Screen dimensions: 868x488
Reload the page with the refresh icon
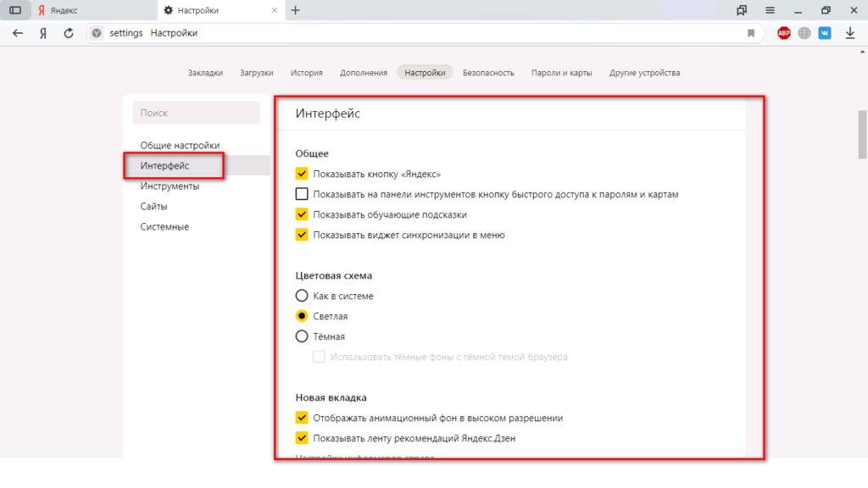(x=68, y=33)
